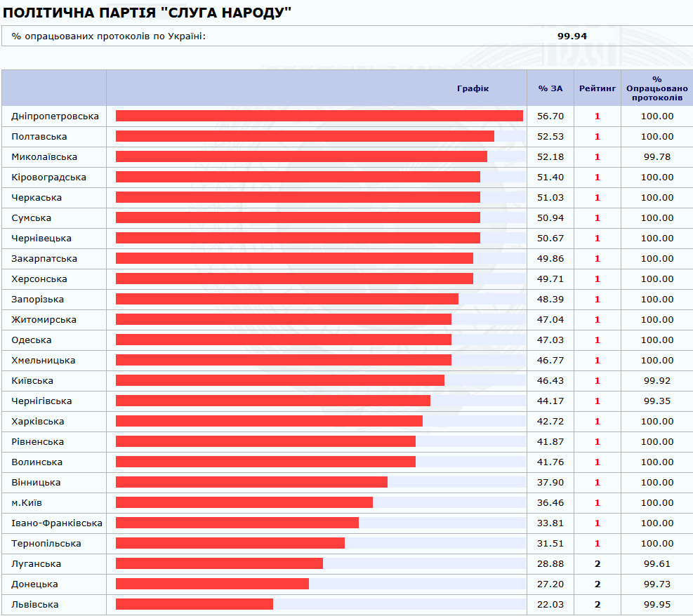The image size is (693, 616).
Task: Click the red bar for м.Київ
Action: [244, 502]
